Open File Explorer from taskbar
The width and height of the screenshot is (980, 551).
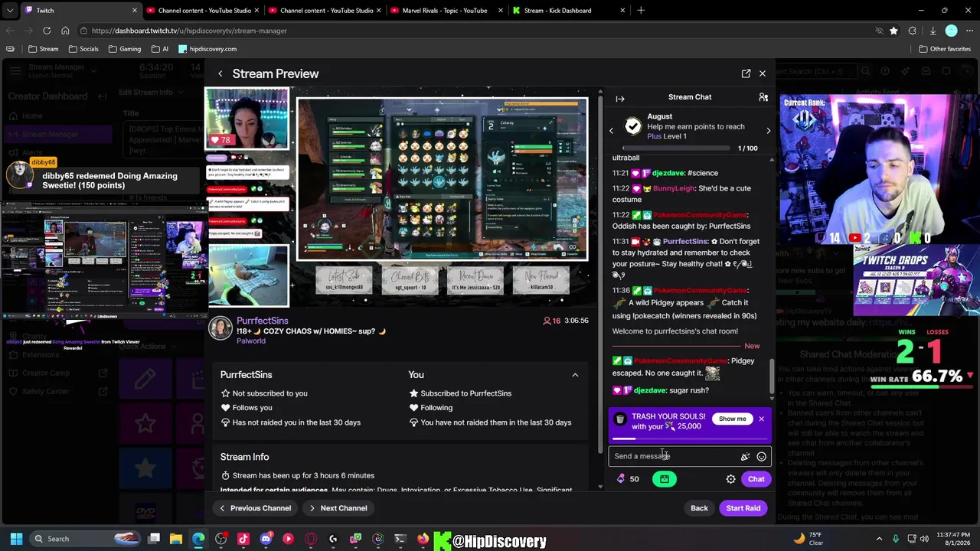click(x=176, y=539)
